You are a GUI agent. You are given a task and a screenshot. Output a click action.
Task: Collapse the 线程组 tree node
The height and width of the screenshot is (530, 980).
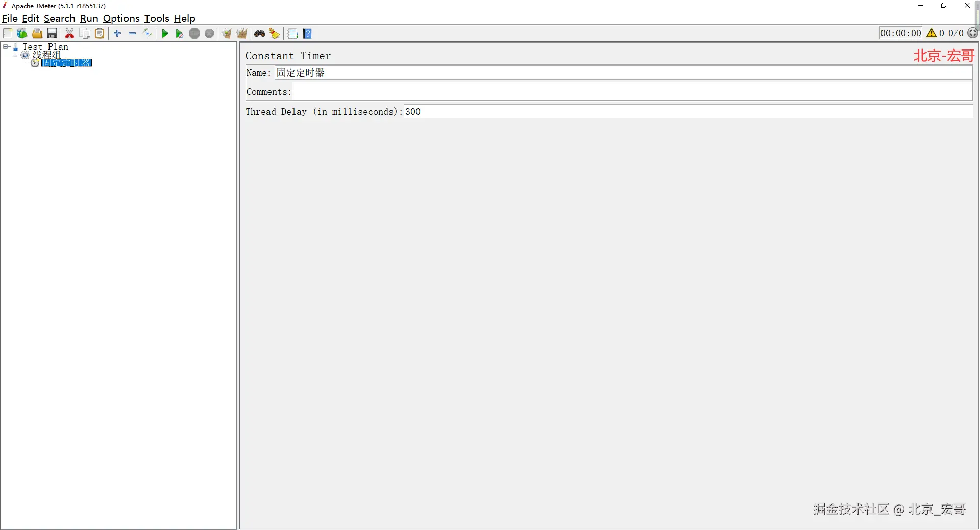[15, 55]
